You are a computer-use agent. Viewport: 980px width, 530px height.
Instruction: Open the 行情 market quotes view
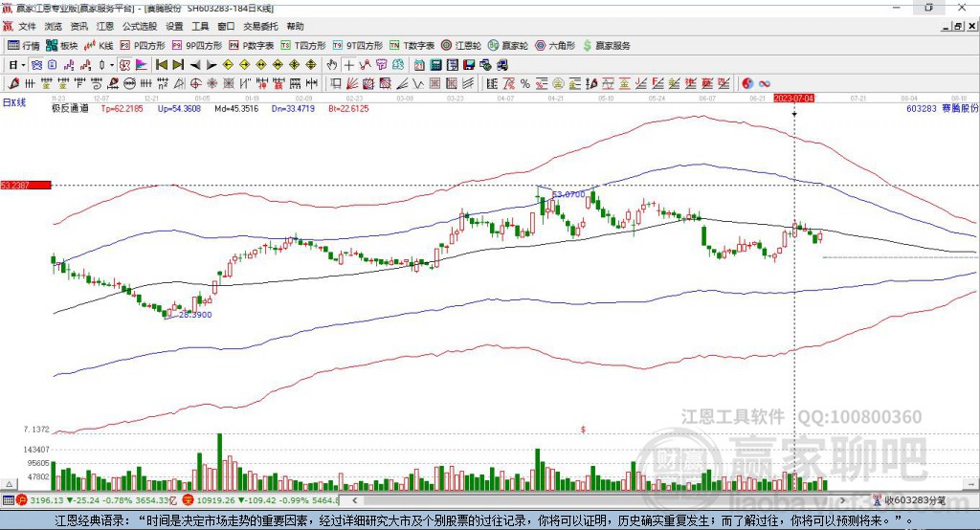(24, 45)
